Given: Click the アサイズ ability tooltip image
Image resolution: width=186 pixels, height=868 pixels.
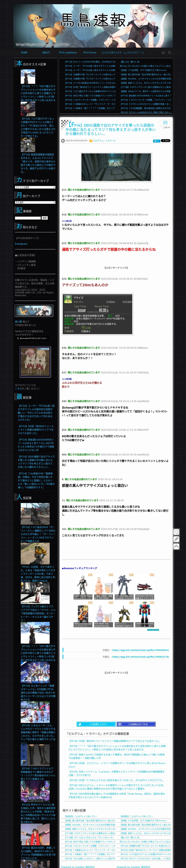Looking at the screenshot, I should [97, 314].
